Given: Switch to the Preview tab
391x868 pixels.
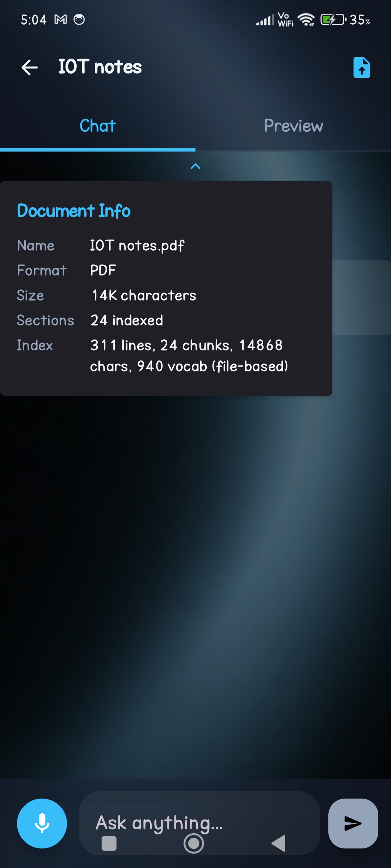Looking at the screenshot, I should click(x=293, y=126).
